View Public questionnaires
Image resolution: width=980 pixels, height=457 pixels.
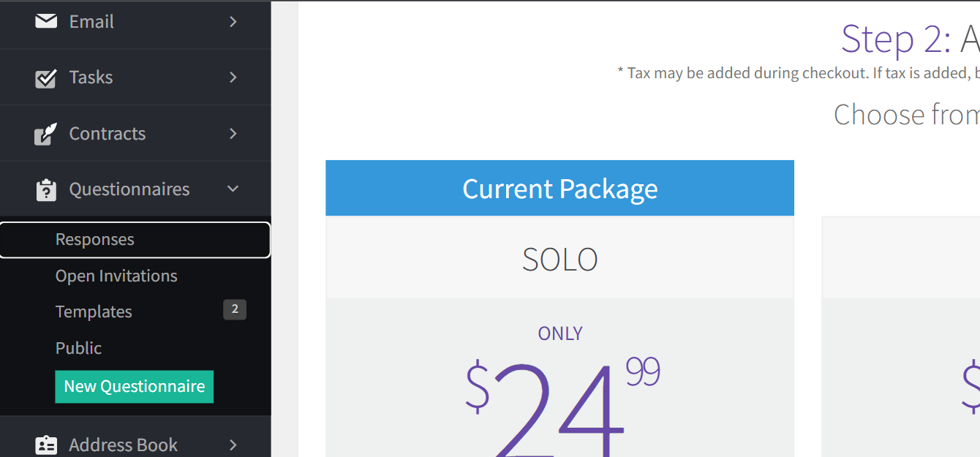point(78,348)
